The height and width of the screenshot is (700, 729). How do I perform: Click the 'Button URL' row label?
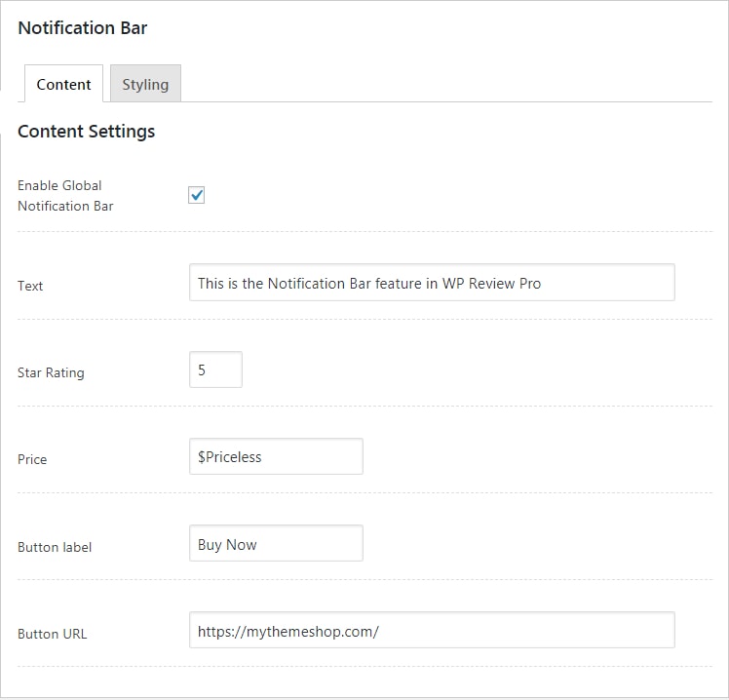click(x=52, y=634)
